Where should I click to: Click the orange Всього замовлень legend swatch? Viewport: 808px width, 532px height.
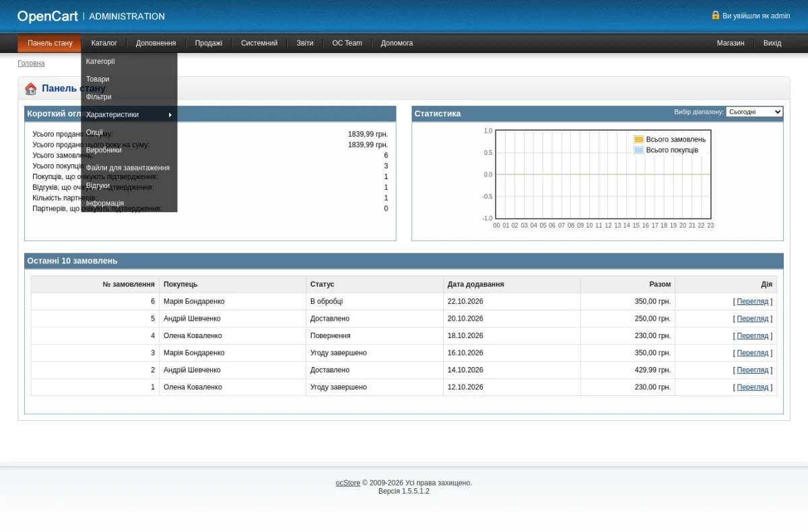click(x=638, y=139)
